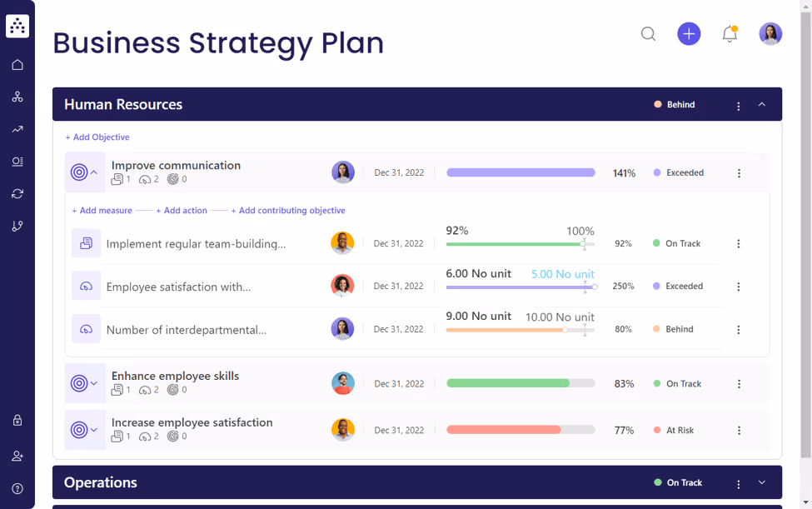The width and height of the screenshot is (812, 509).
Task: Open the Home icon in sidebar
Action: [x=17, y=64]
